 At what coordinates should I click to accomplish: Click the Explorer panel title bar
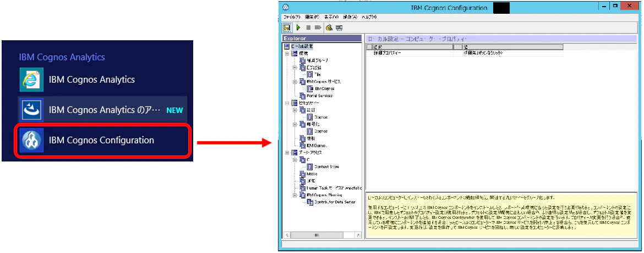tap(321, 38)
